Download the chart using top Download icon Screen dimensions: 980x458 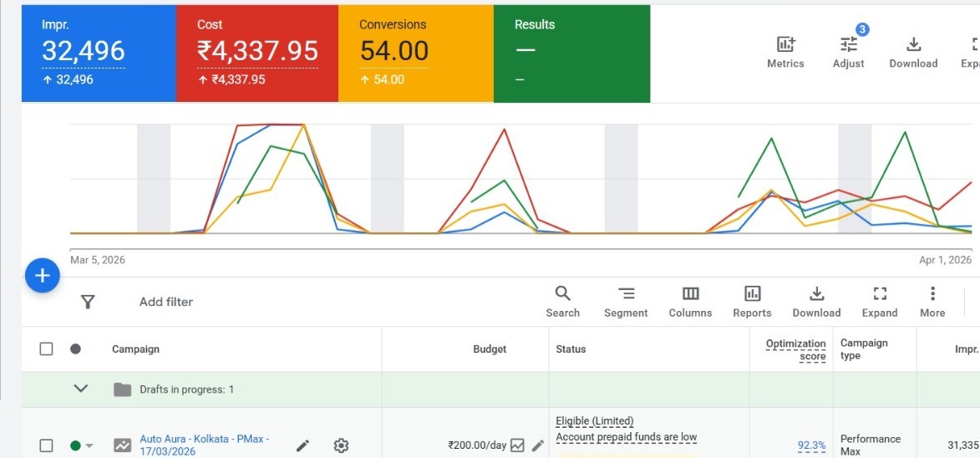tap(912, 52)
